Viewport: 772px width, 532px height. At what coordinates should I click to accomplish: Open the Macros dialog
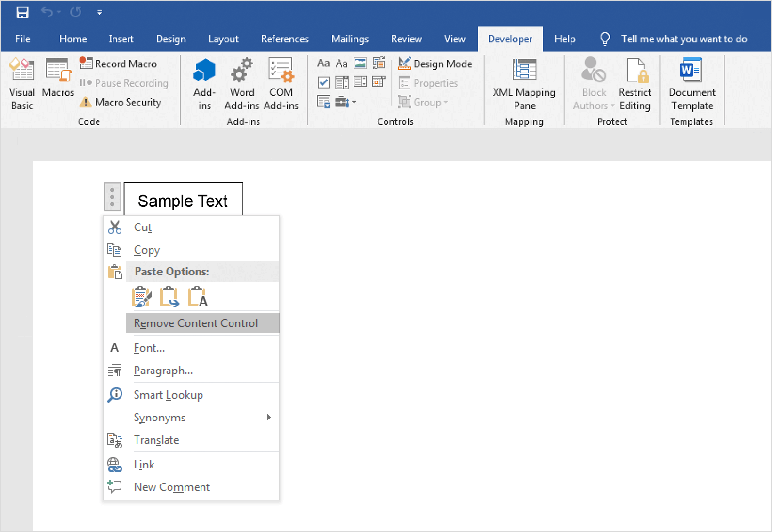[x=58, y=78]
